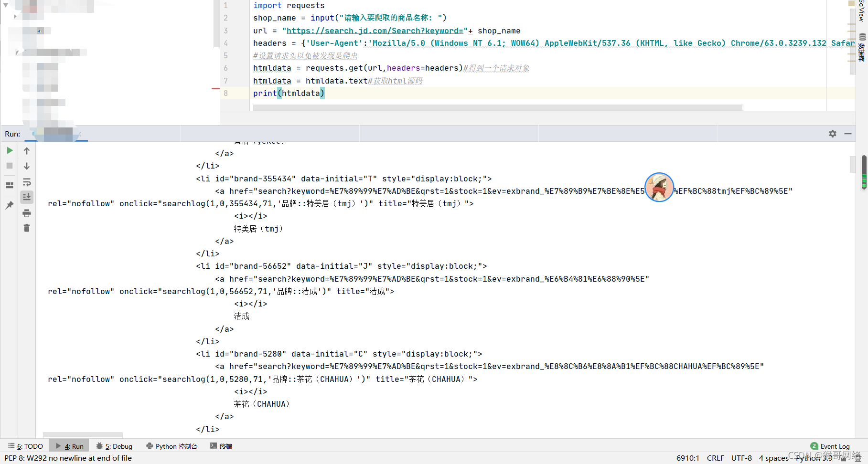
Task: Toggle the Restore Layout icon in Run panel
Action: (10, 185)
